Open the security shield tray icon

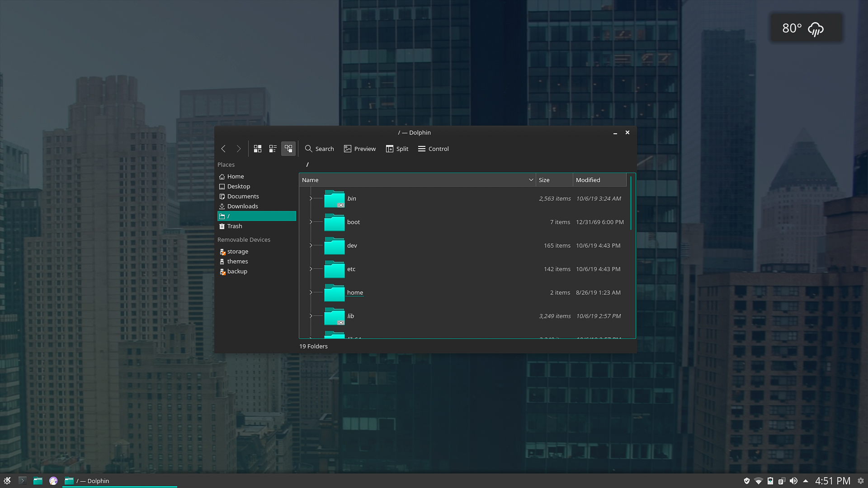point(747,481)
